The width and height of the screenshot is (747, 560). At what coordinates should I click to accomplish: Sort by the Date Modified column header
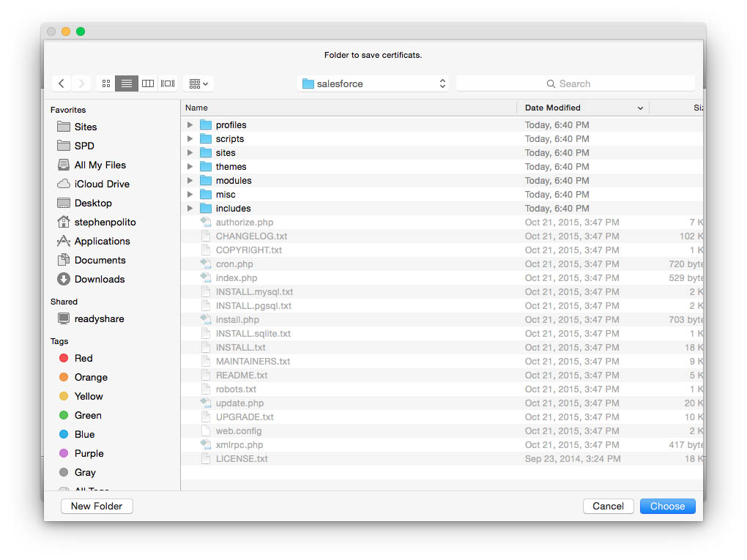(x=583, y=108)
